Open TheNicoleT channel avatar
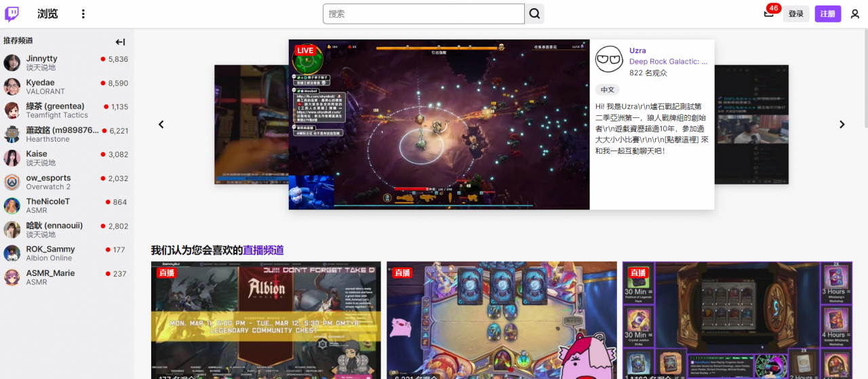Viewport: 868px width, 379px height. click(12, 206)
